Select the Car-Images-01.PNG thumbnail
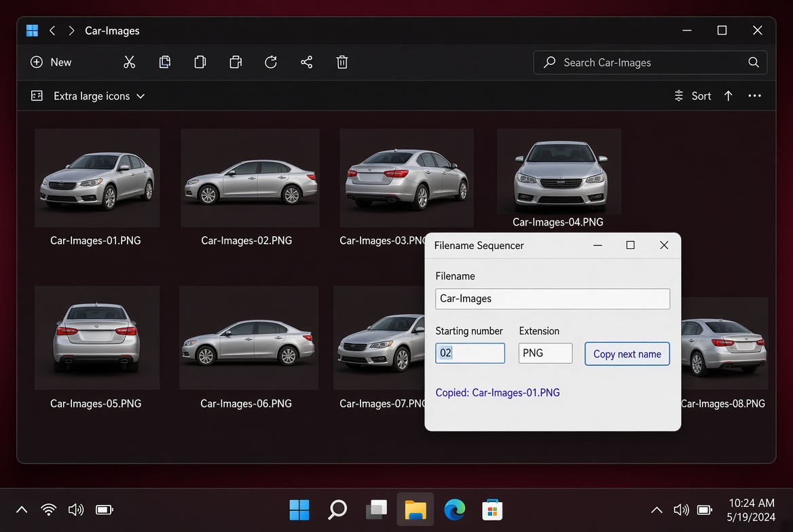This screenshot has width=793, height=532. 97,178
